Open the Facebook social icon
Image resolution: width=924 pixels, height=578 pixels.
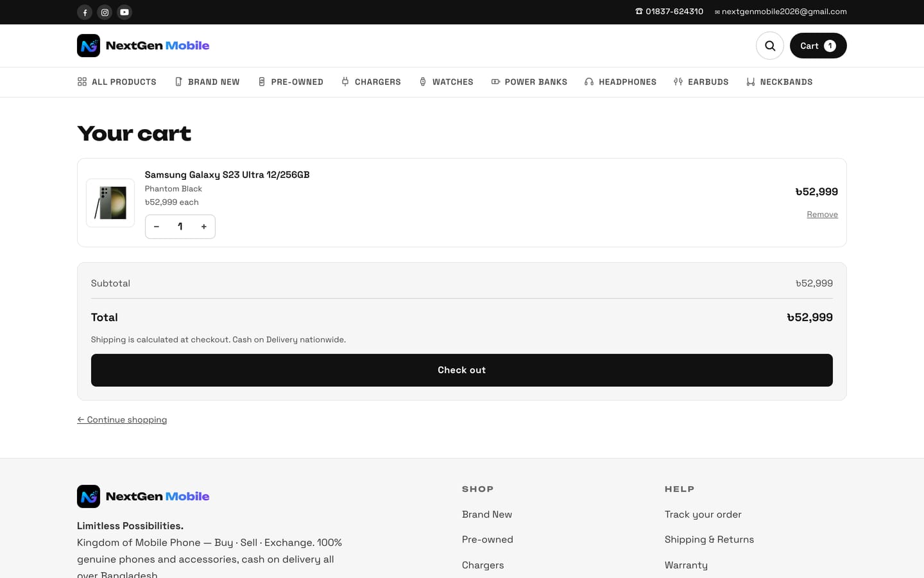(85, 12)
